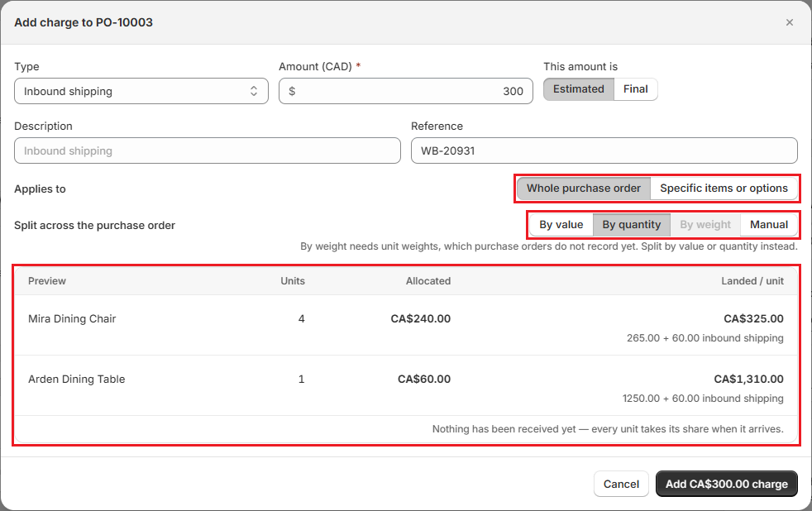Apply charge to Whole purchase order
The image size is (812, 511).
coord(584,189)
